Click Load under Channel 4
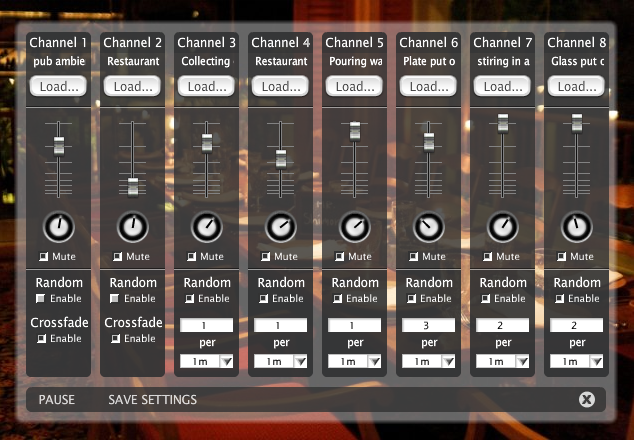 pyautogui.click(x=280, y=86)
